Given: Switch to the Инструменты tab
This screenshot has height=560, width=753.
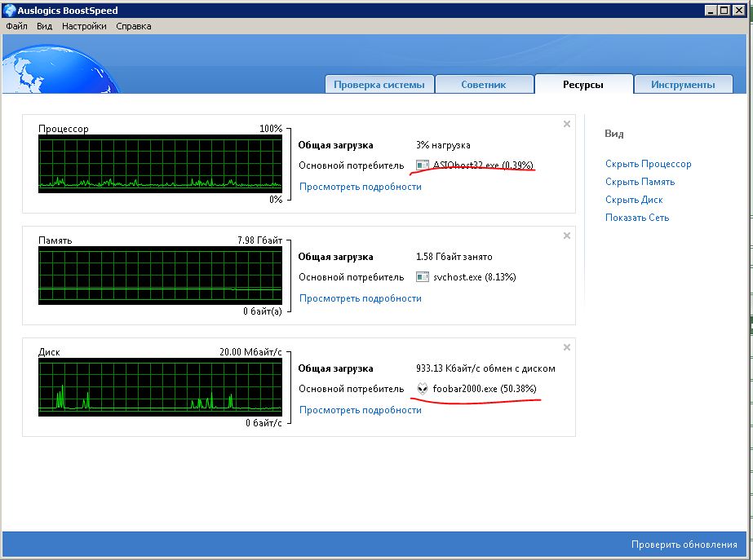Looking at the screenshot, I should tap(683, 85).
